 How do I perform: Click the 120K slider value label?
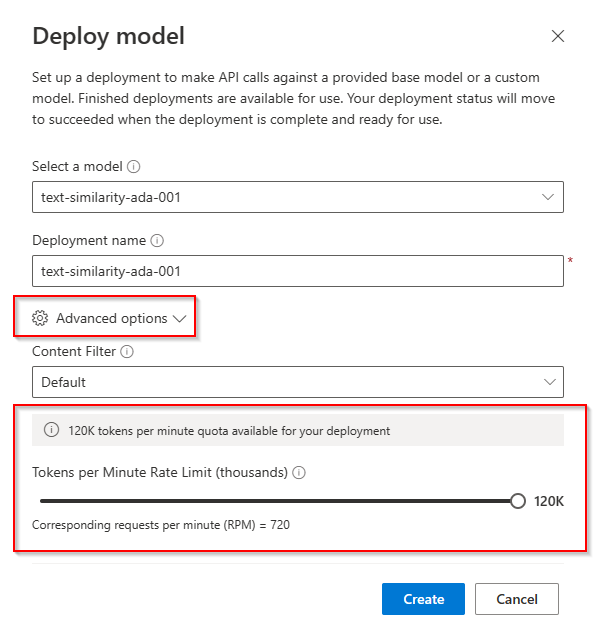click(x=549, y=501)
